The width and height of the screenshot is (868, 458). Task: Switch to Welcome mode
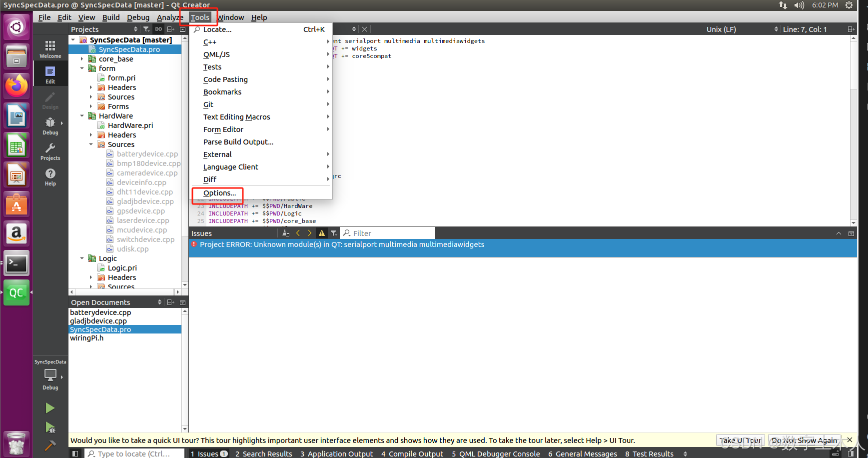point(50,49)
